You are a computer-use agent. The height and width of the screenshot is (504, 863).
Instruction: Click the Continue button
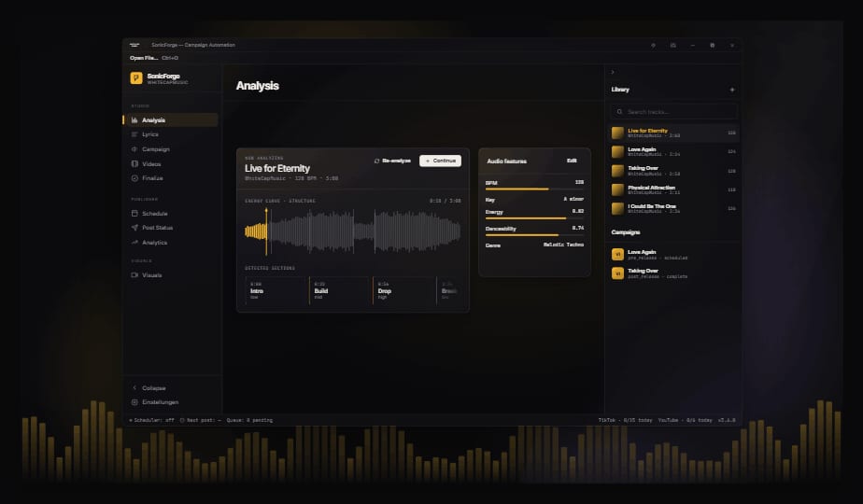(x=440, y=161)
